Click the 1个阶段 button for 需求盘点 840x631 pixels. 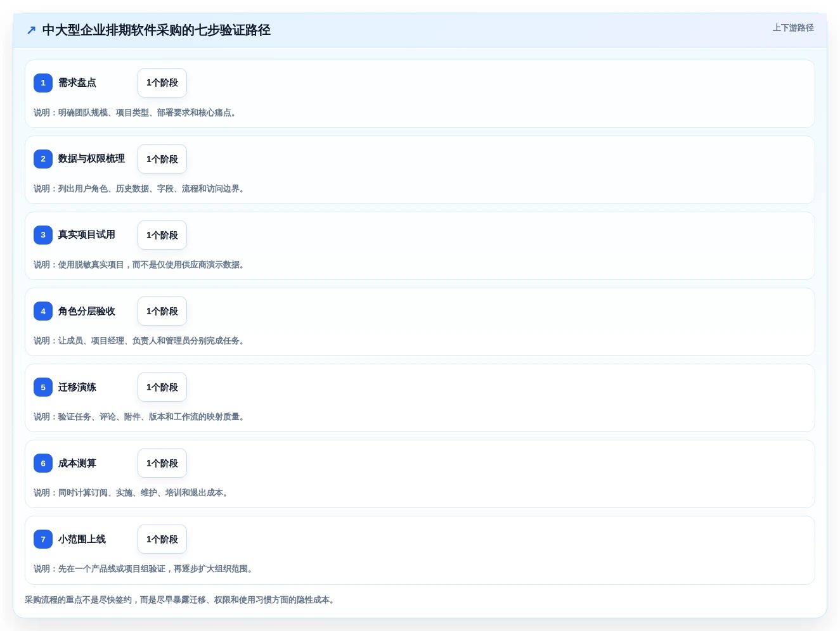coord(162,83)
